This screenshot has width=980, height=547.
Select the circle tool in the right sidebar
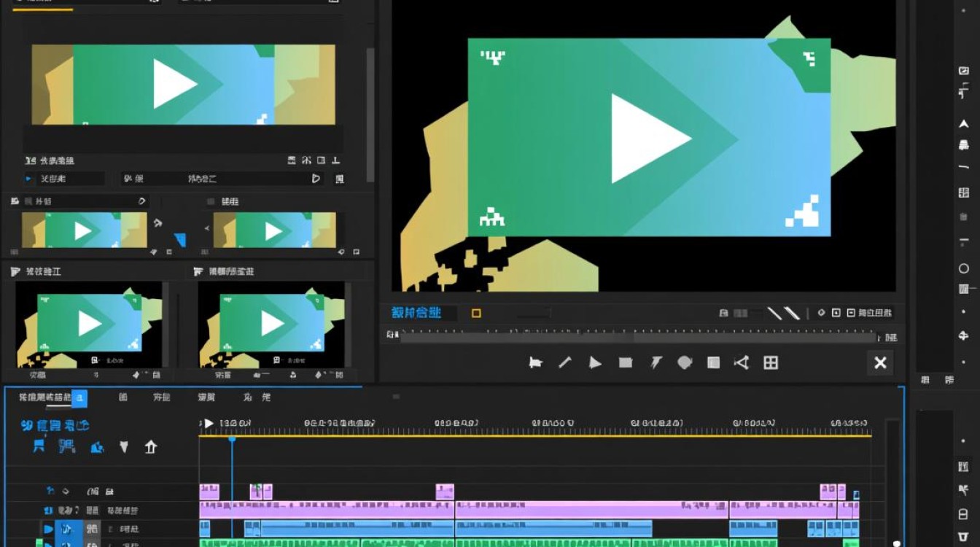963,269
